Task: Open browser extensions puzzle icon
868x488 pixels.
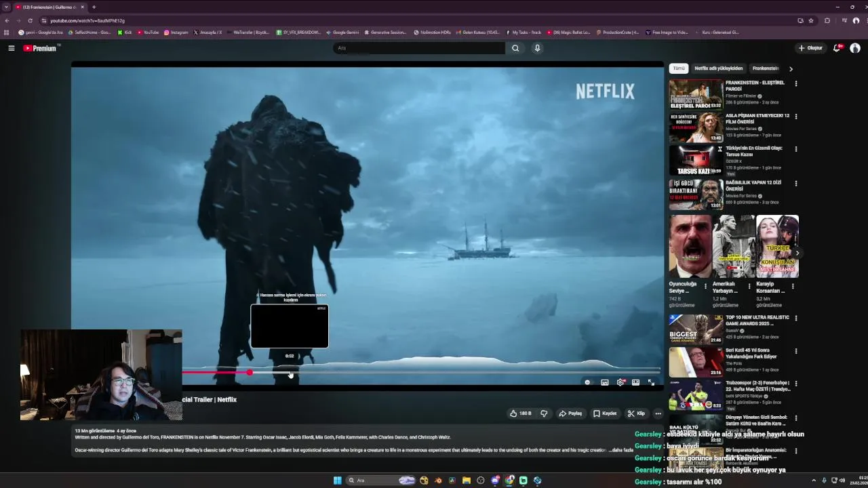Action: pos(827,20)
